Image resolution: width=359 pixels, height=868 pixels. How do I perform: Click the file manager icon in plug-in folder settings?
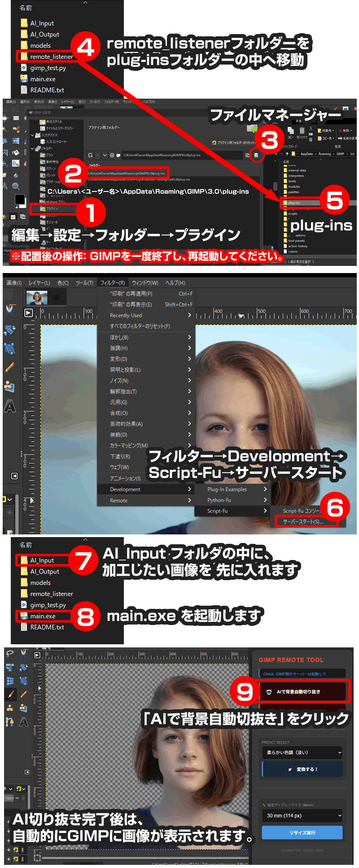256,155
